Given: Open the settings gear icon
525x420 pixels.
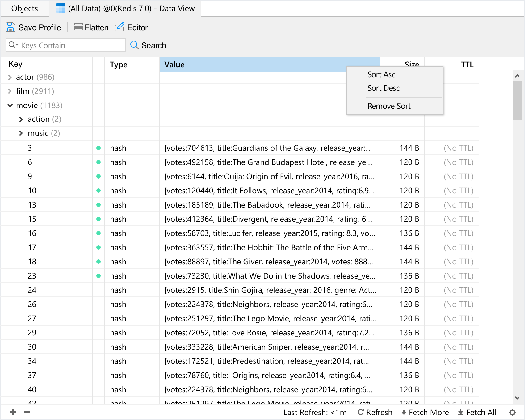Looking at the screenshot, I should [512, 412].
